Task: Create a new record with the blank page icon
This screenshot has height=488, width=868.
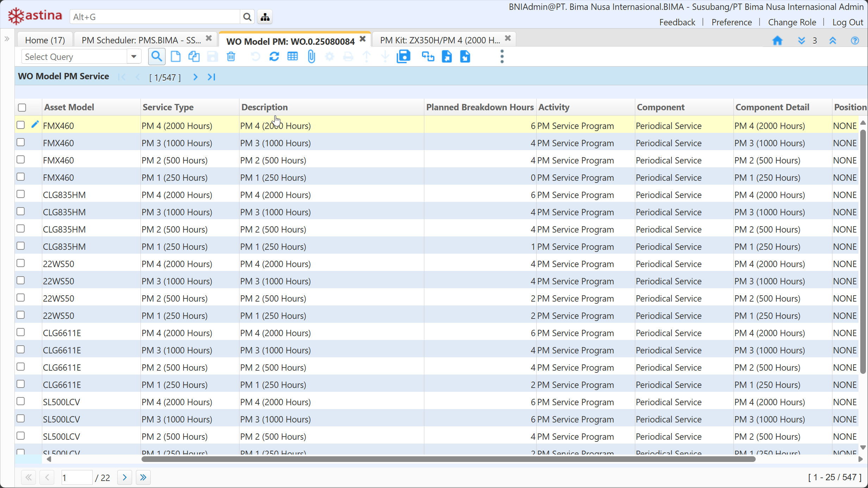Action: 175,57
